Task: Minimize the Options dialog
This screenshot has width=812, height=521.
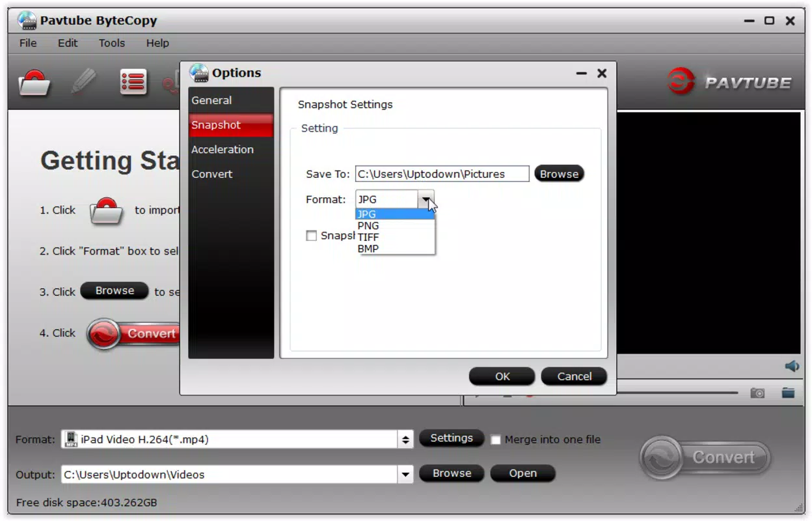Action: [x=582, y=74]
